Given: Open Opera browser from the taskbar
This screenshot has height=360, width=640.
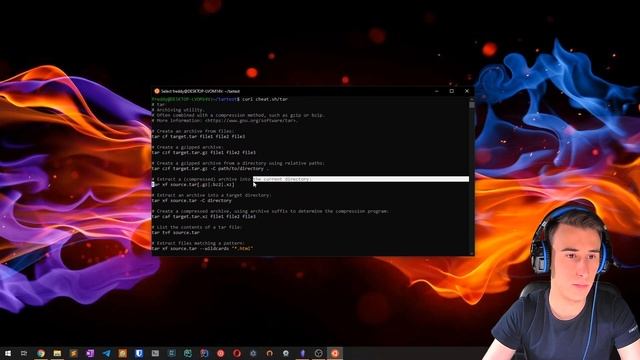Looking at the screenshot, I should click(x=237, y=353).
